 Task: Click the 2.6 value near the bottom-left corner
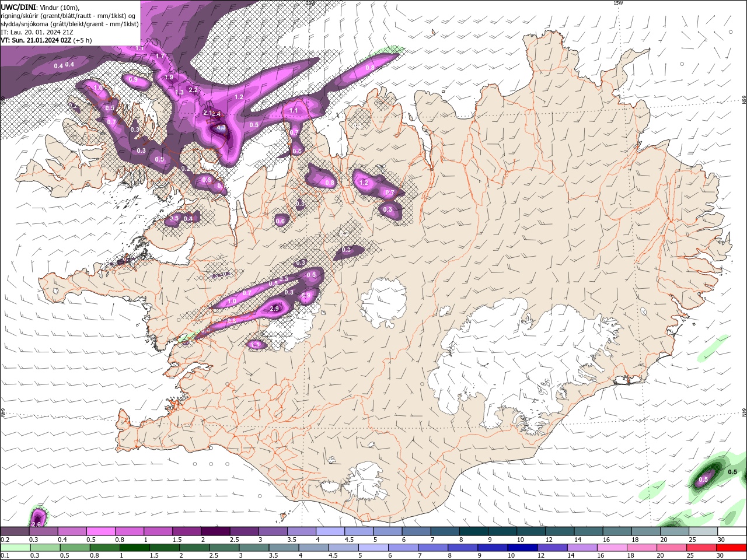click(37, 524)
